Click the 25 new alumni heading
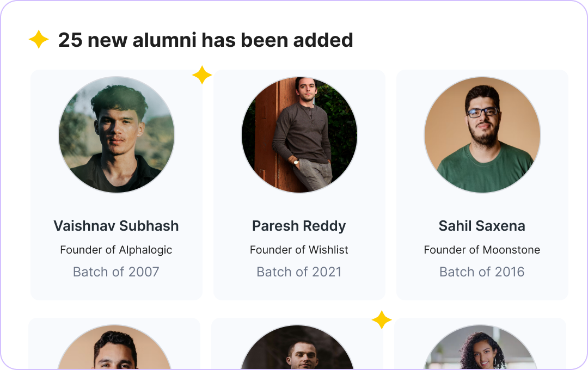Screen dimensions: 588x370 [205, 40]
